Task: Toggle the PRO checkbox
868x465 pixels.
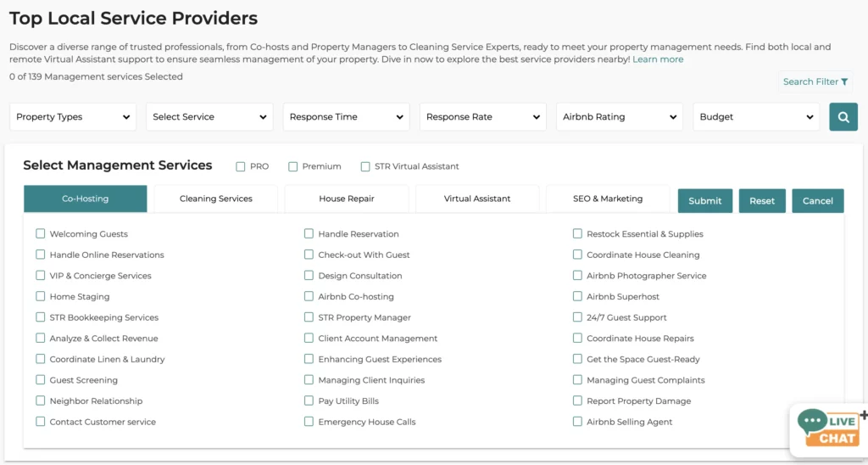Action: [241, 166]
